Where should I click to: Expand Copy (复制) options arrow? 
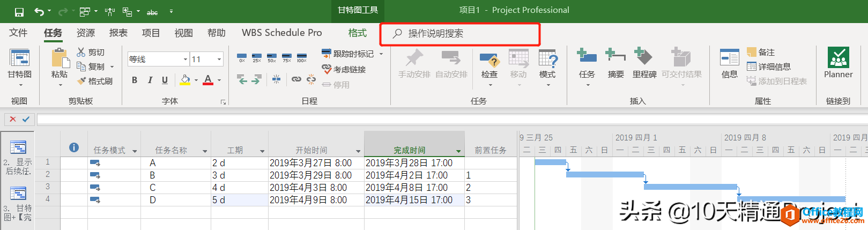[x=112, y=67]
